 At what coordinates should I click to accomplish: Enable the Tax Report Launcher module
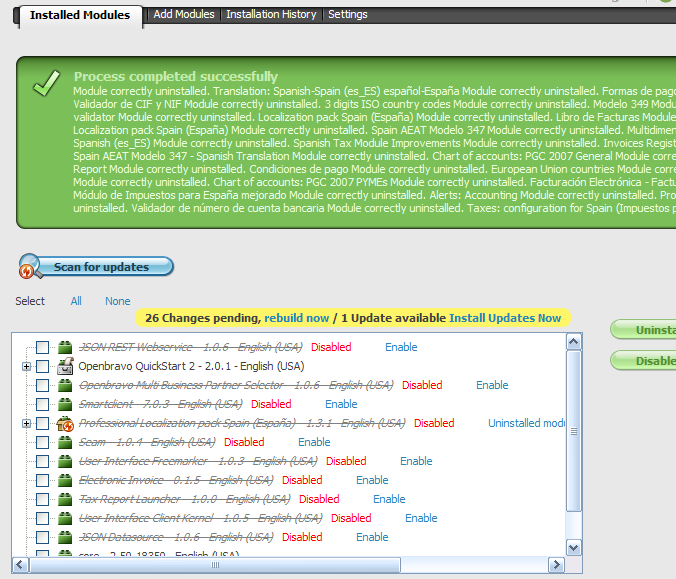(389, 499)
